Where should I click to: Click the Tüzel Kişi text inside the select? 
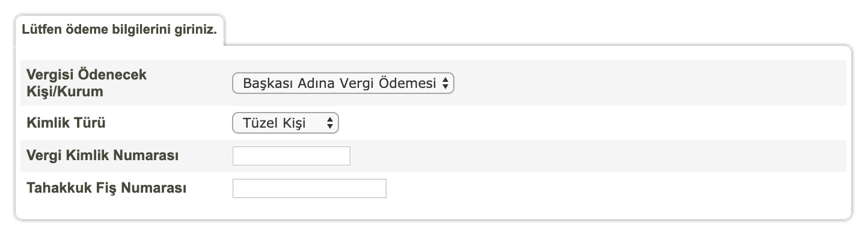(274, 123)
